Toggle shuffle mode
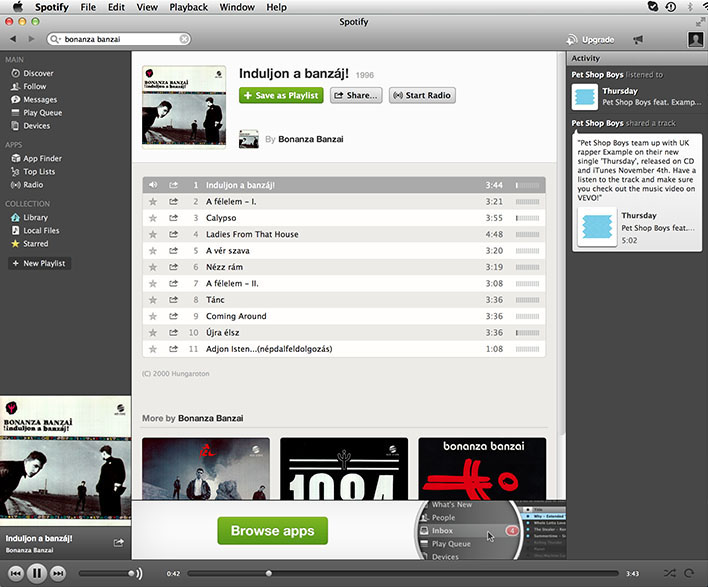The width and height of the screenshot is (708, 587). (670, 573)
